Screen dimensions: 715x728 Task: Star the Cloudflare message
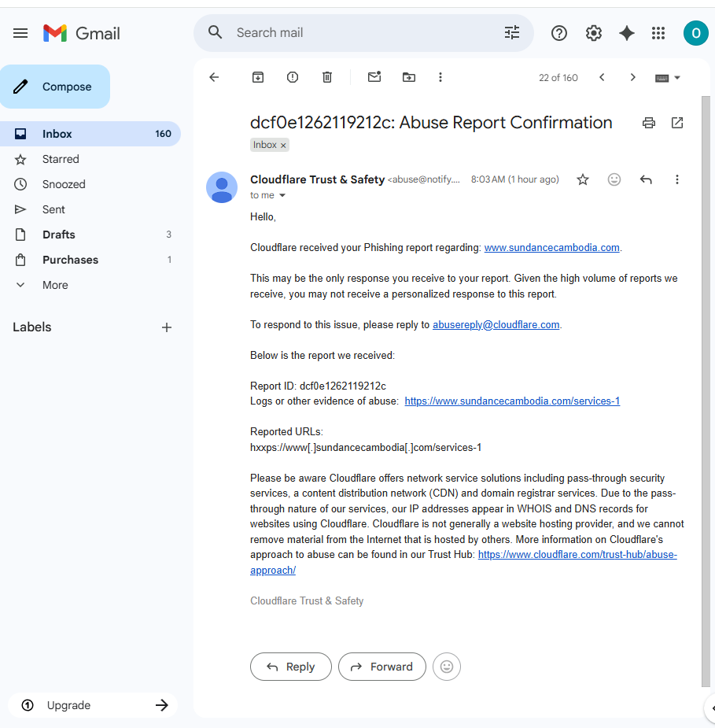(583, 179)
